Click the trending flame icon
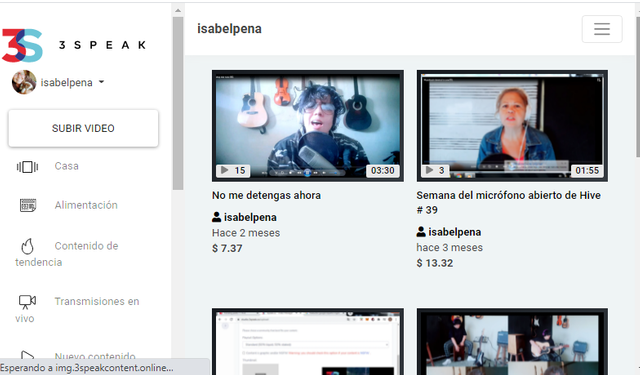This screenshot has width=640, height=375. click(27, 246)
